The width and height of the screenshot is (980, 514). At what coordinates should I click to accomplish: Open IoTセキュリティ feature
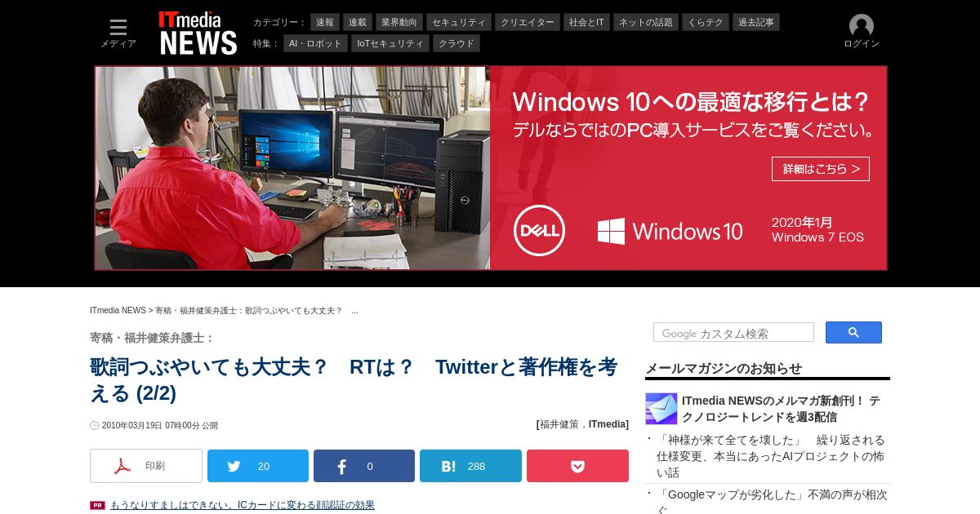tap(390, 43)
